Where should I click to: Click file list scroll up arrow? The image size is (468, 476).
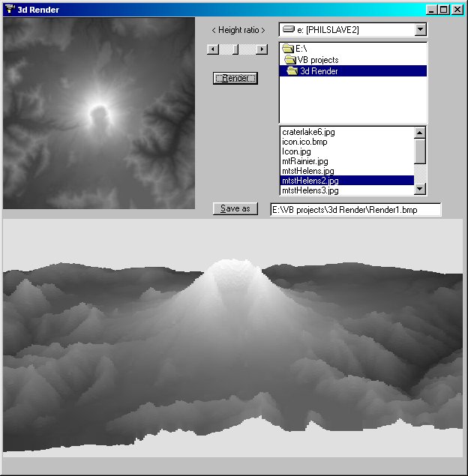point(420,133)
